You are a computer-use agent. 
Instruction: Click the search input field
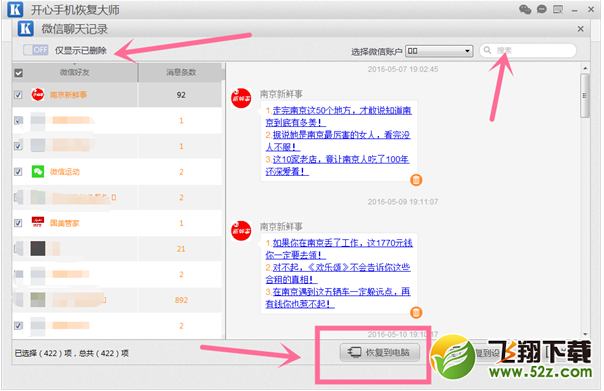528,50
